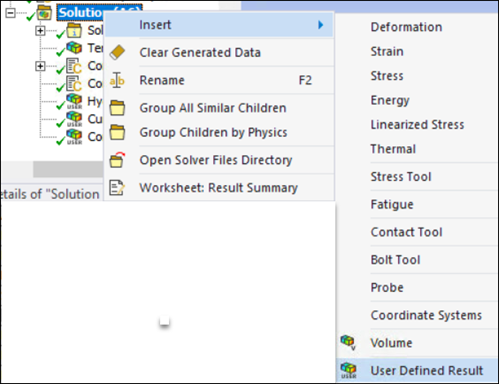
Task: Click the eraser icon beside Clear Generated Data
Action: coord(117,52)
